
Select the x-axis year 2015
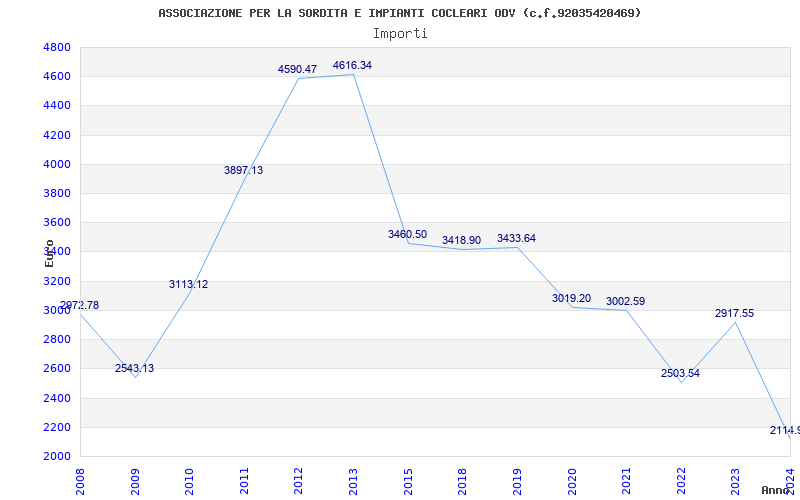click(408, 481)
